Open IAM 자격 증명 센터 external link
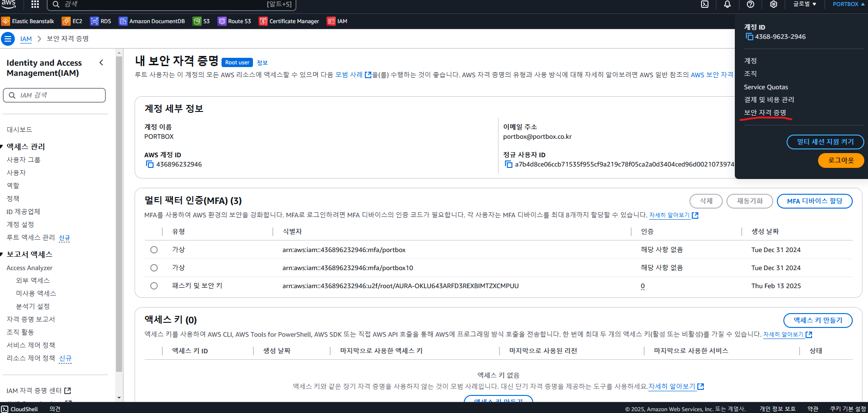This screenshot has height=413, width=868. pos(39,391)
